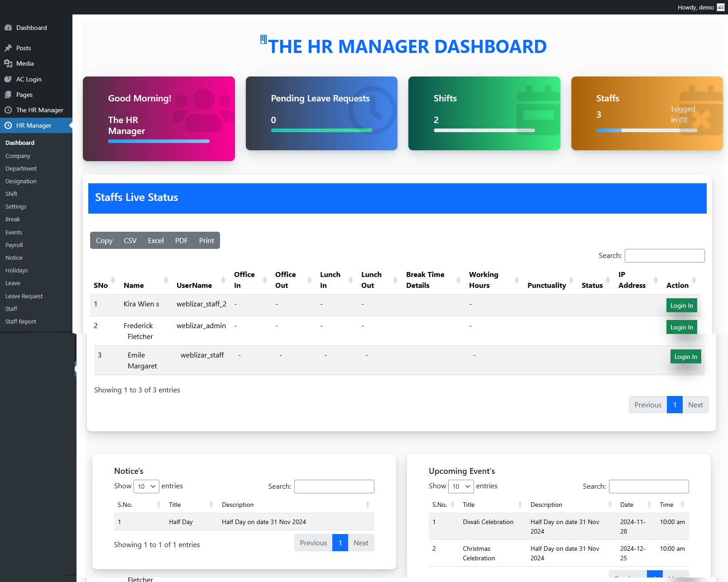The height and width of the screenshot is (582, 728).
Task: Export staff table as CSV
Action: (130, 241)
